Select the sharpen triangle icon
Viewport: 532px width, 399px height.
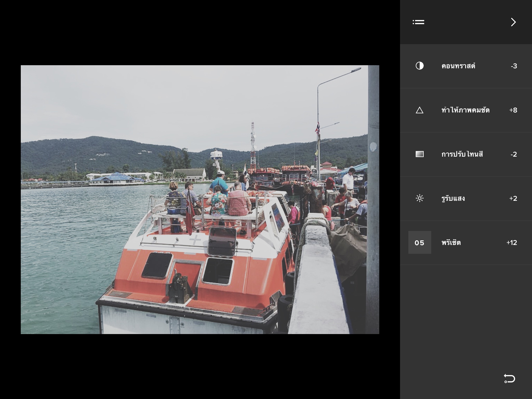point(420,110)
